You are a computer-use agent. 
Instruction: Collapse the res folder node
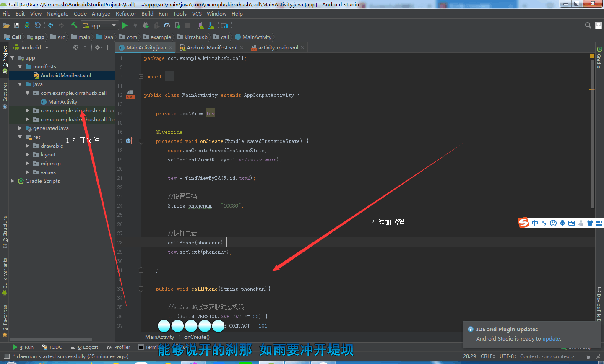point(20,137)
